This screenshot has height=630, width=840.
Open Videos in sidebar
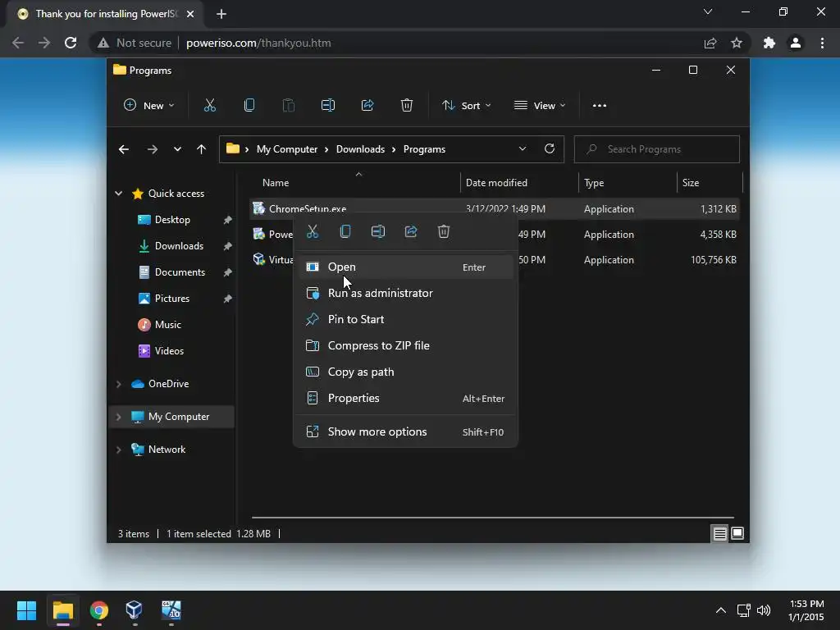[169, 351]
